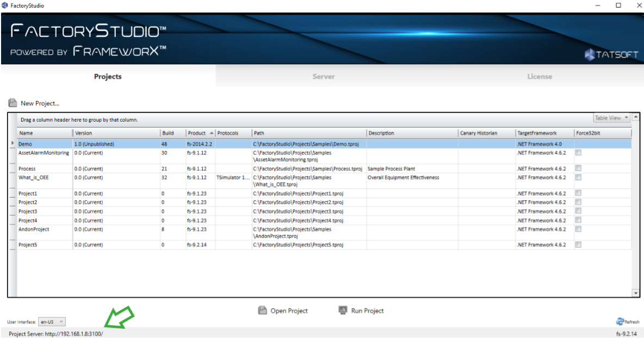Screen dimensions: 644x338
Task: Click the scrollbar up arrow of project table
Action: click(x=636, y=117)
